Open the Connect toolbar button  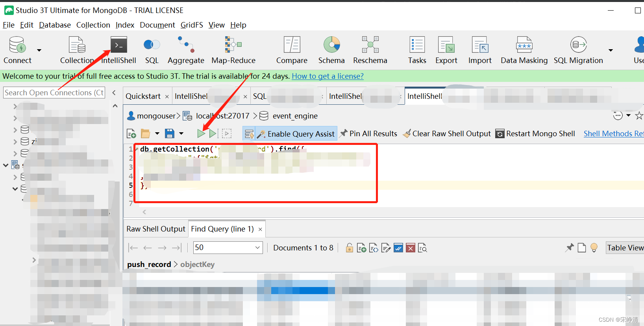click(x=17, y=50)
